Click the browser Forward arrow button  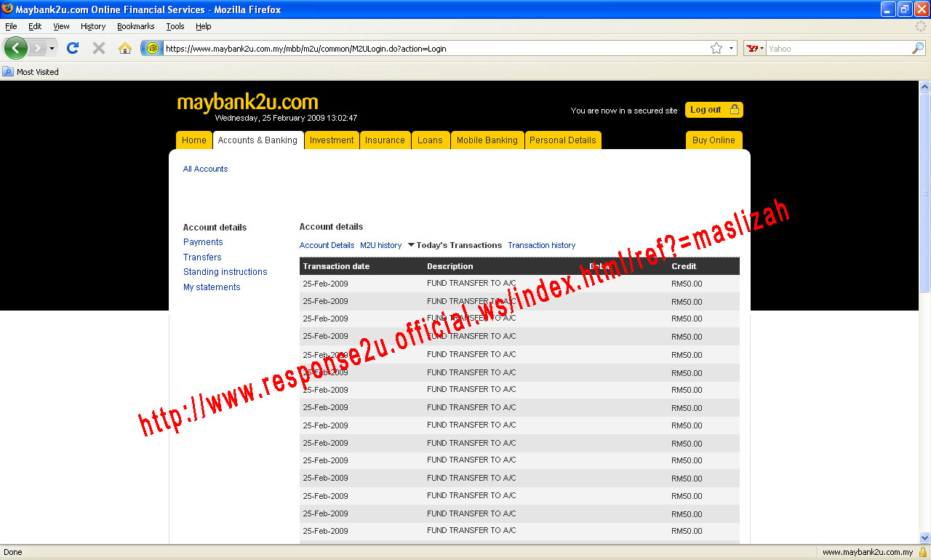pyautogui.click(x=36, y=48)
